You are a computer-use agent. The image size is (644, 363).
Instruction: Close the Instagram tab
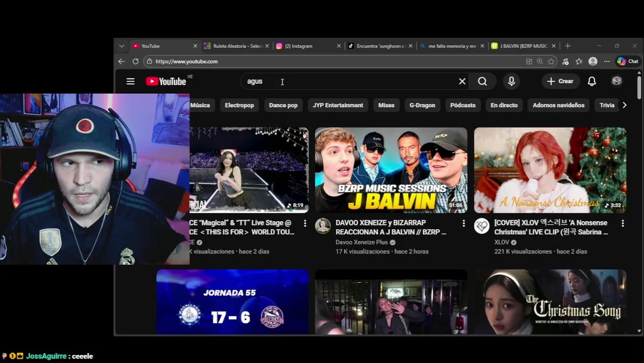[x=339, y=46]
